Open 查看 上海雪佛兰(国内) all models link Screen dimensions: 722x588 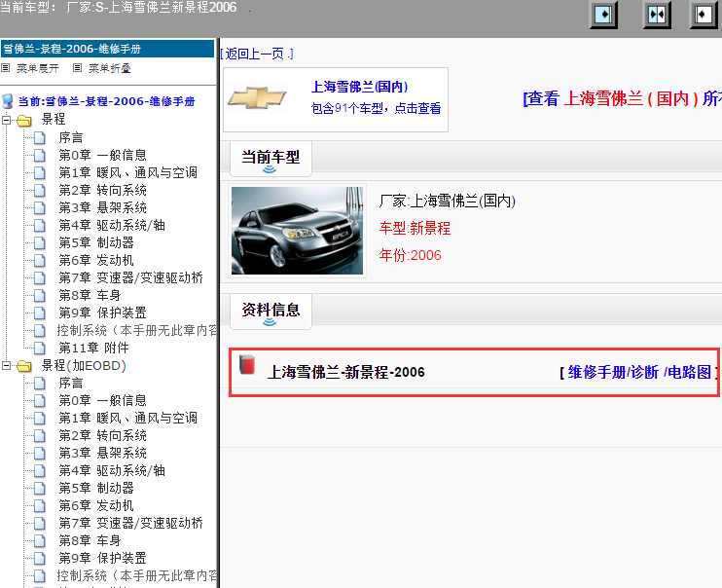(622, 98)
